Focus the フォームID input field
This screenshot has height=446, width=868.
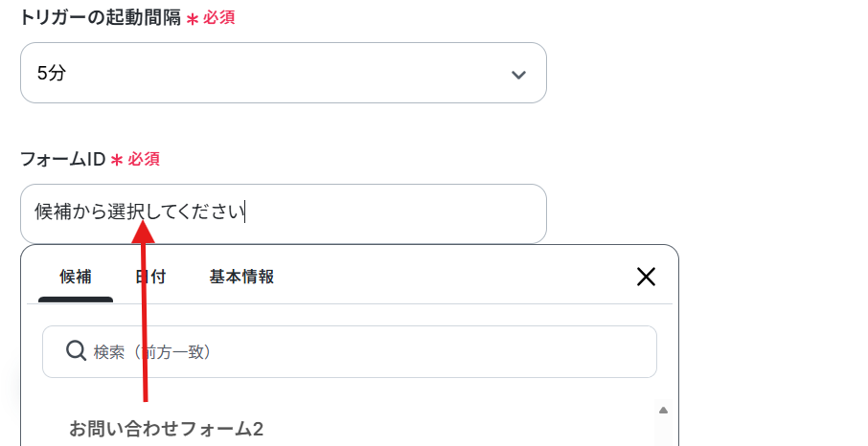coord(284,213)
